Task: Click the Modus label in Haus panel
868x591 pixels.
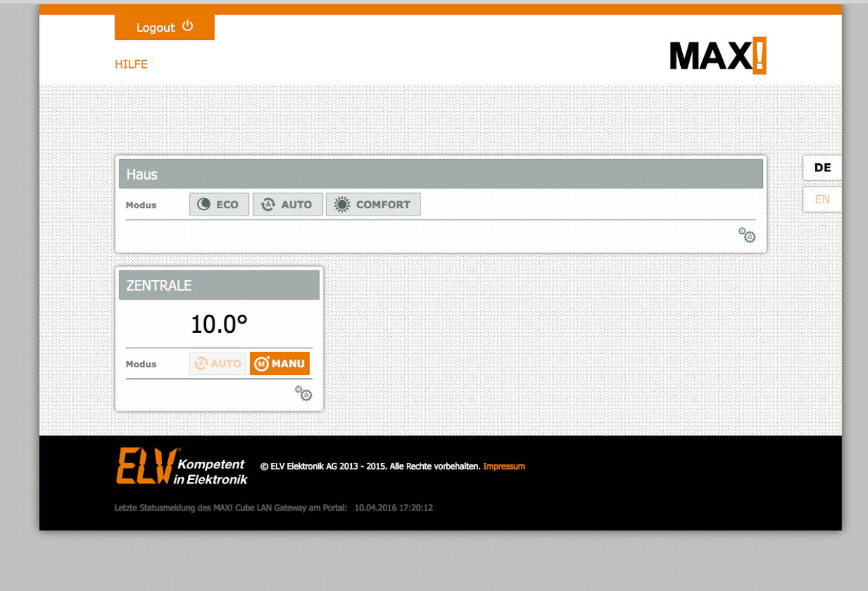Action: click(141, 205)
